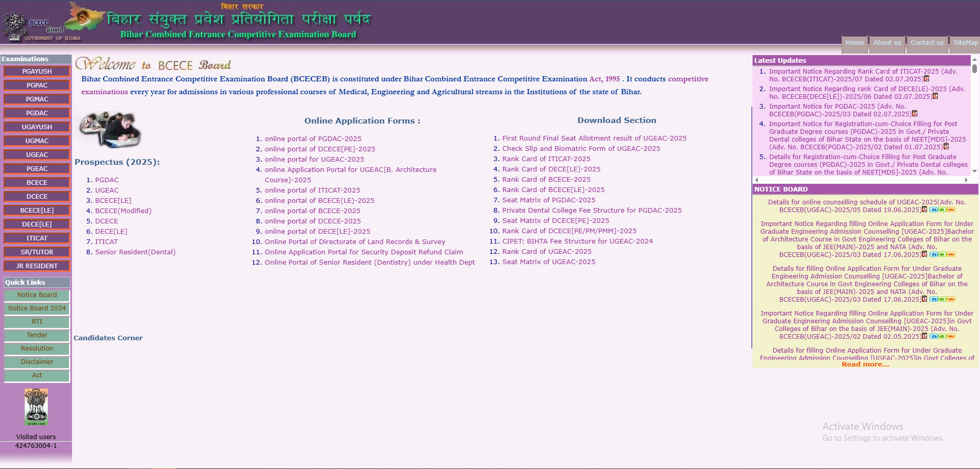This screenshot has width=980, height=469.
Task: Click the Notice Board 2024 quick link
Action: coord(37,308)
